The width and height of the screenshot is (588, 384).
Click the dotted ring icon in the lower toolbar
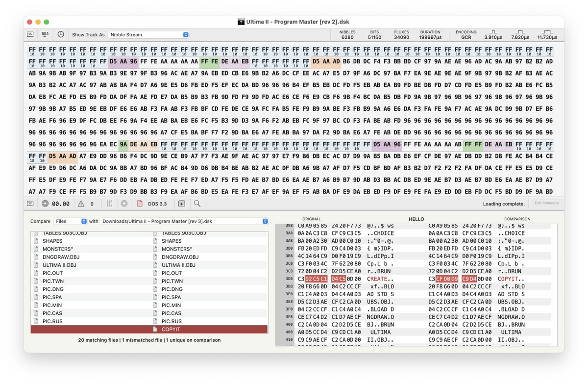[124, 204]
